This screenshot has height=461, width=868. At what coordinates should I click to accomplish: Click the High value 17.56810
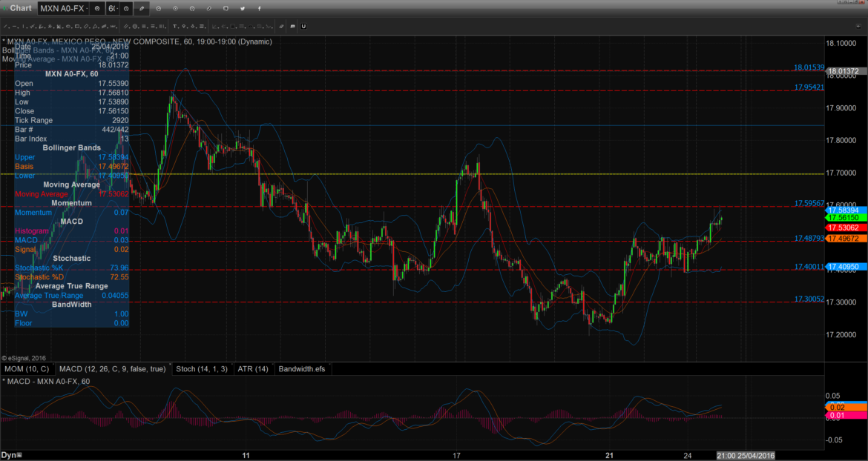[x=114, y=93]
